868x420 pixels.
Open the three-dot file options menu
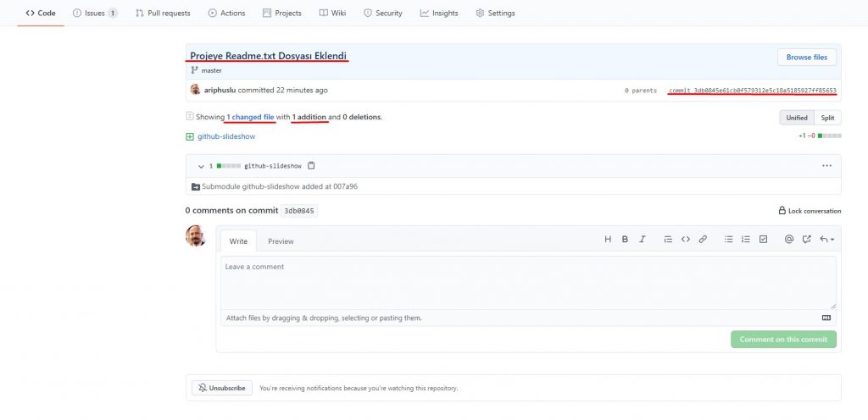coord(826,166)
